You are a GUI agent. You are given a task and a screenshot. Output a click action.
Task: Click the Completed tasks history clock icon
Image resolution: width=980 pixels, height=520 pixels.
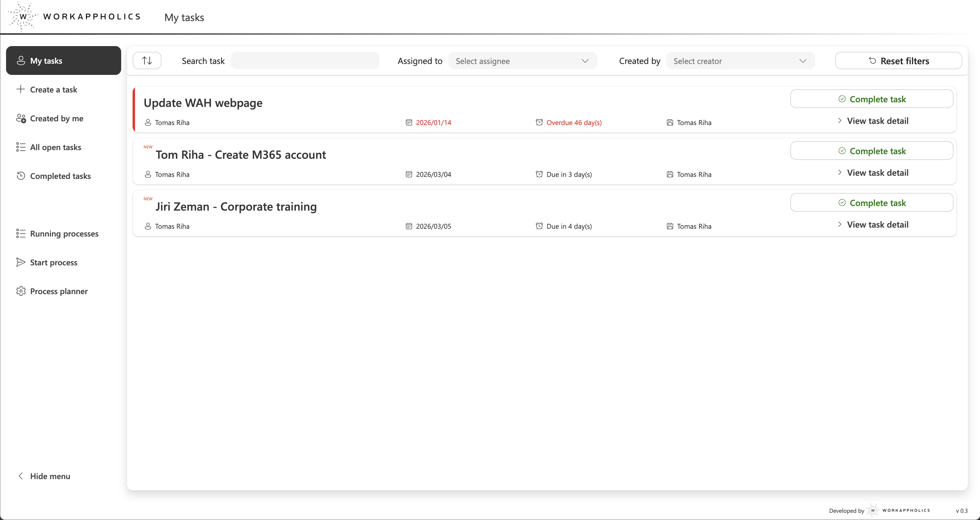[x=20, y=176]
